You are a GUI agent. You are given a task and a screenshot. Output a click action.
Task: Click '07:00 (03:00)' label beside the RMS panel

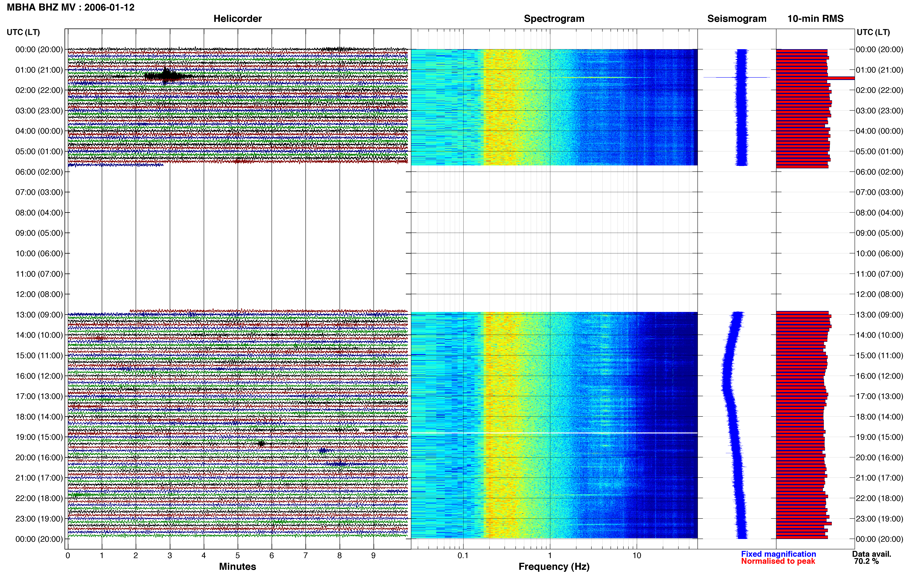click(879, 192)
